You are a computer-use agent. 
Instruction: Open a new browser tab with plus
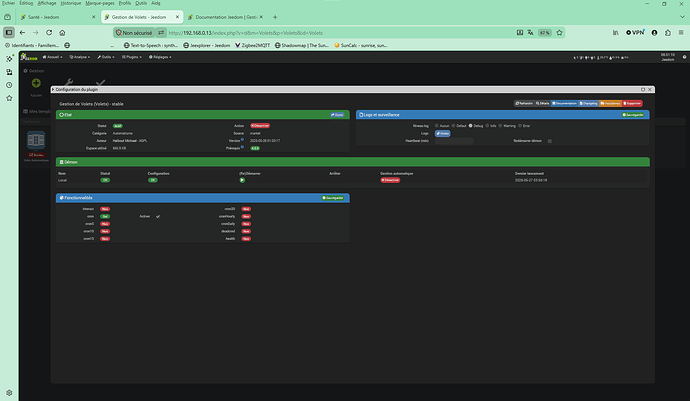click(275, 17)
